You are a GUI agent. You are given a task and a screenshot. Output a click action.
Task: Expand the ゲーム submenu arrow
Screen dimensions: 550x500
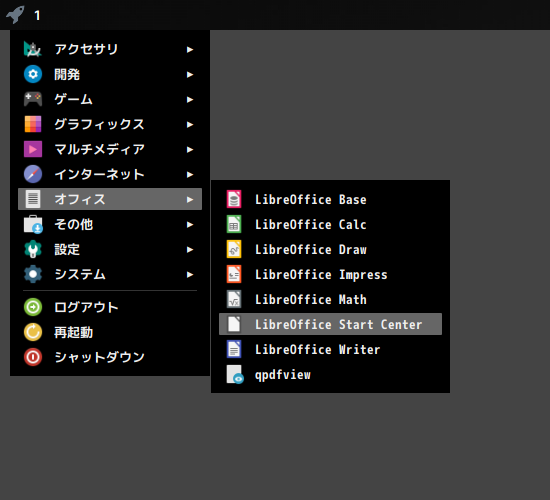click(x=190, y=99)
